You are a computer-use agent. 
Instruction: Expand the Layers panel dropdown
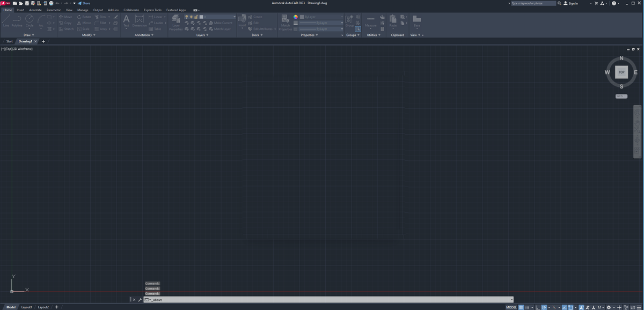[202, 35]
